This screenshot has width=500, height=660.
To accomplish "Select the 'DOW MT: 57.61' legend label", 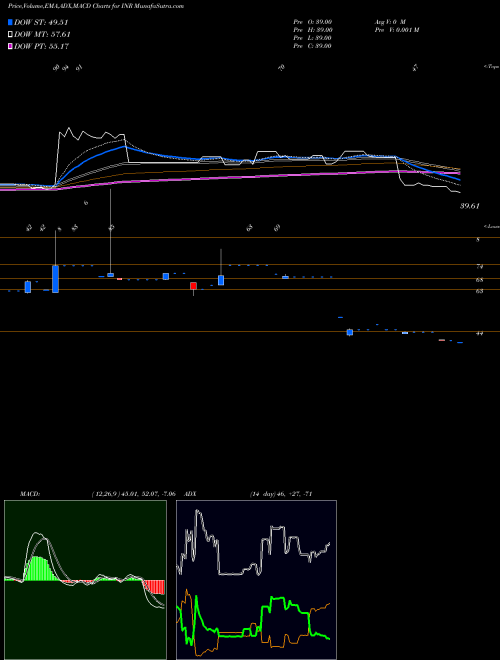I will pos(42,35).
